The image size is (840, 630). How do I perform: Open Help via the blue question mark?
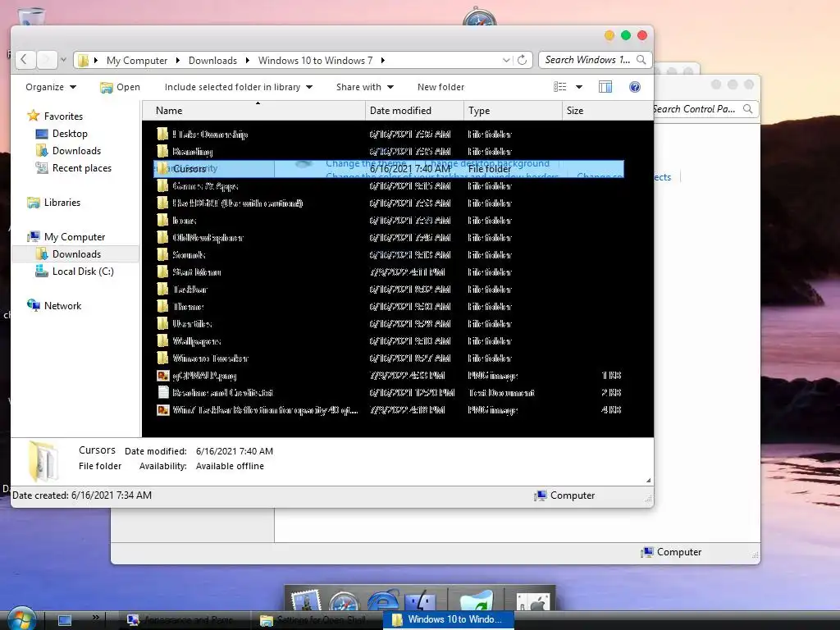click(635, 87)
